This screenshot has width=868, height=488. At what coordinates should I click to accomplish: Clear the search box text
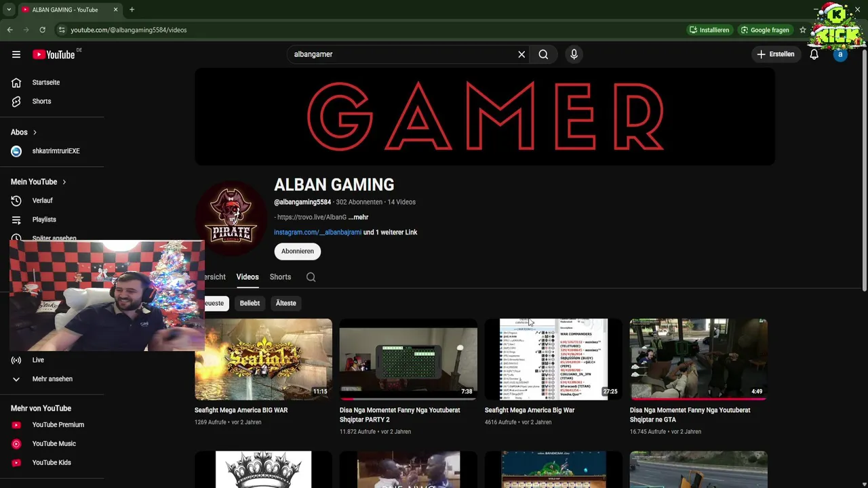pos(521,54)
